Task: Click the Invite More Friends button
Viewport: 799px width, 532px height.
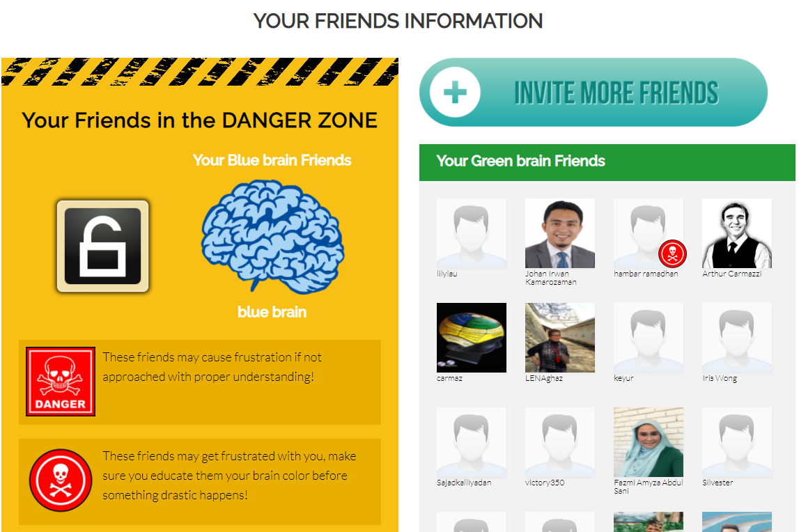Action: pyautogui.click(x=593, y=92)
